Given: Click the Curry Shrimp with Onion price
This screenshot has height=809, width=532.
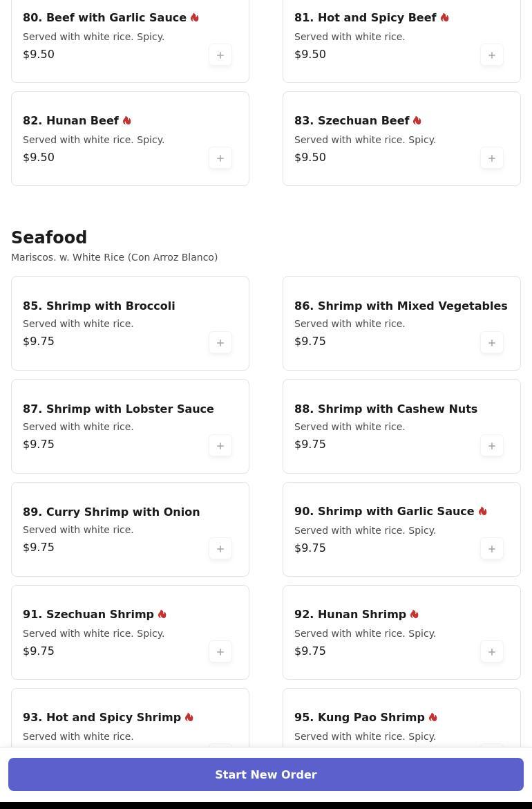Looking at the screenshot, I should [39, 548].
